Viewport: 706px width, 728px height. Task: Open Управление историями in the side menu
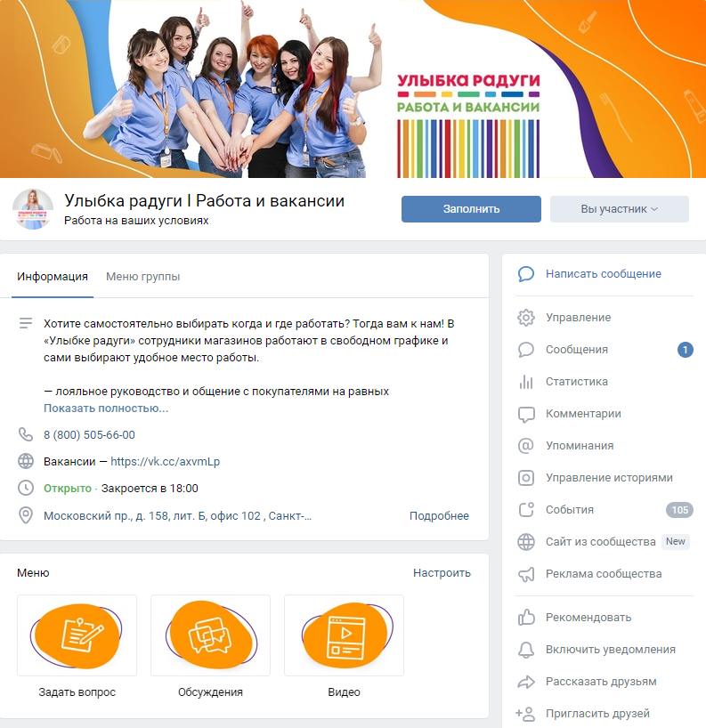(x=609, y=478)
